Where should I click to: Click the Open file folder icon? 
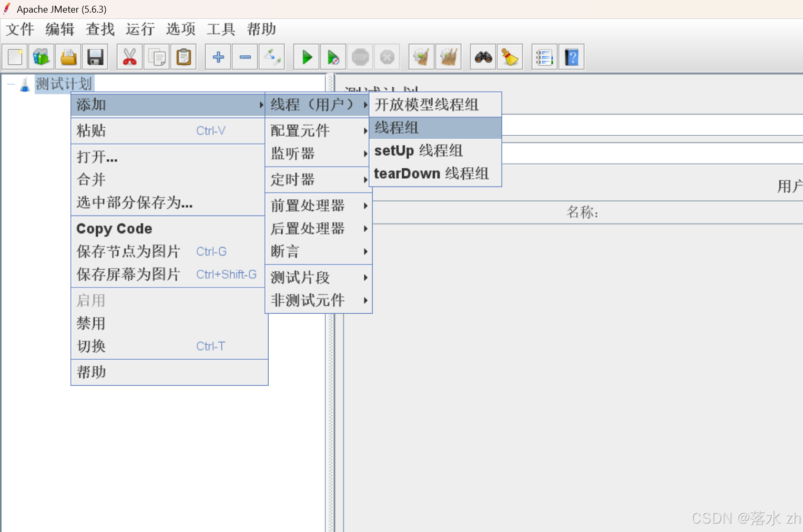68,57
